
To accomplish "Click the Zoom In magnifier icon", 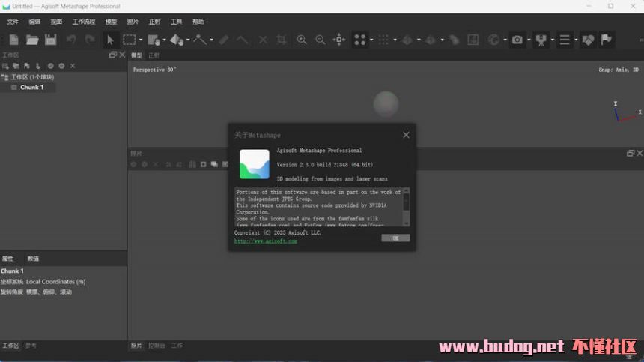I will point(302,40).
